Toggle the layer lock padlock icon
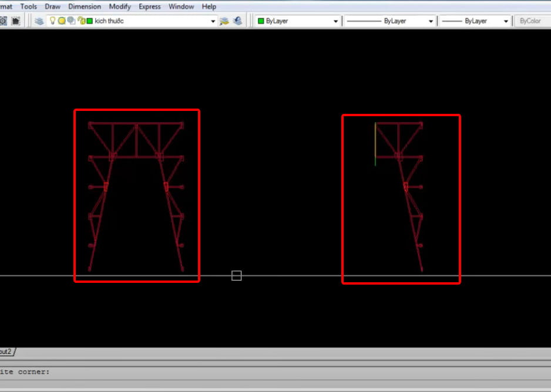The height and width of the screenshot is (392, 551). point(82,21)
